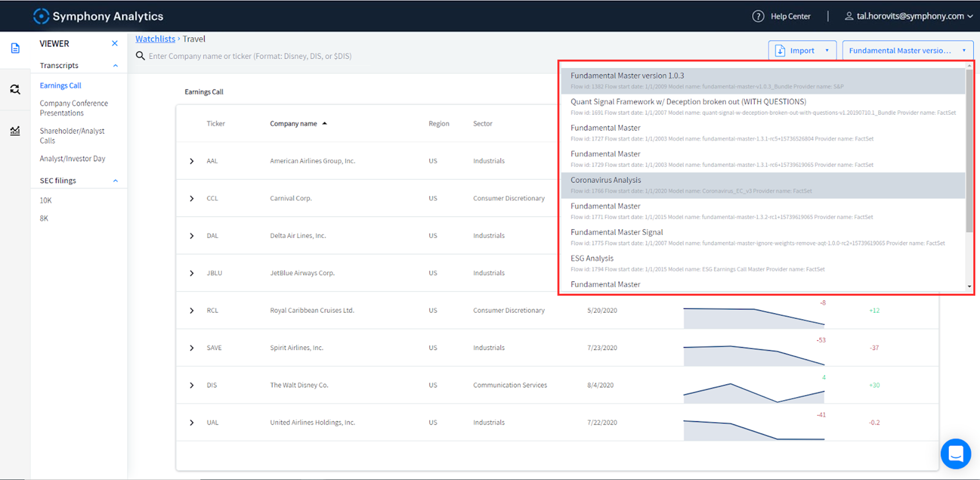Click the user account profile icon
The height and width of the screenshot is (480, 980).
point(849,16)
